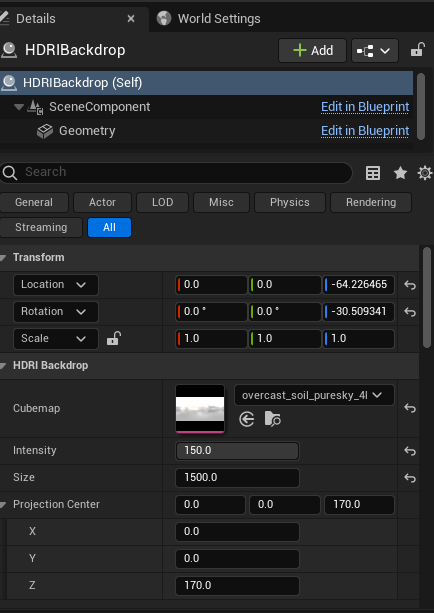Click the SceneComponent icon
This screenshot has width=434, height=613.
click(35, 107)
